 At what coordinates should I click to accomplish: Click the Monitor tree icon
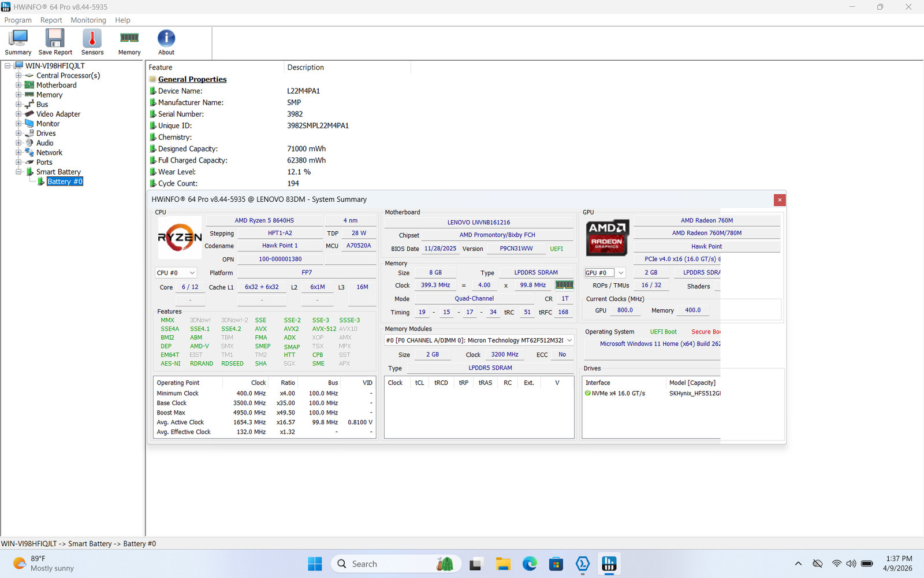tap(29, 124)
